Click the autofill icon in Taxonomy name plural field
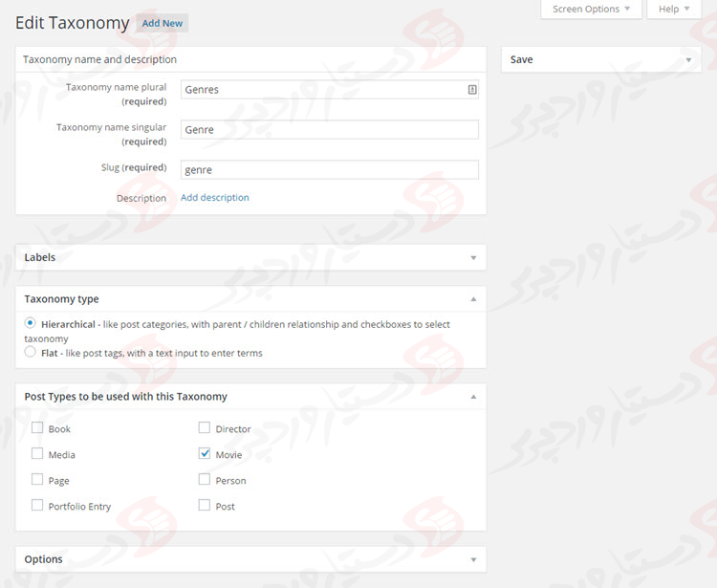This screenshot has width=717, height=588. [x=472, y=90]
